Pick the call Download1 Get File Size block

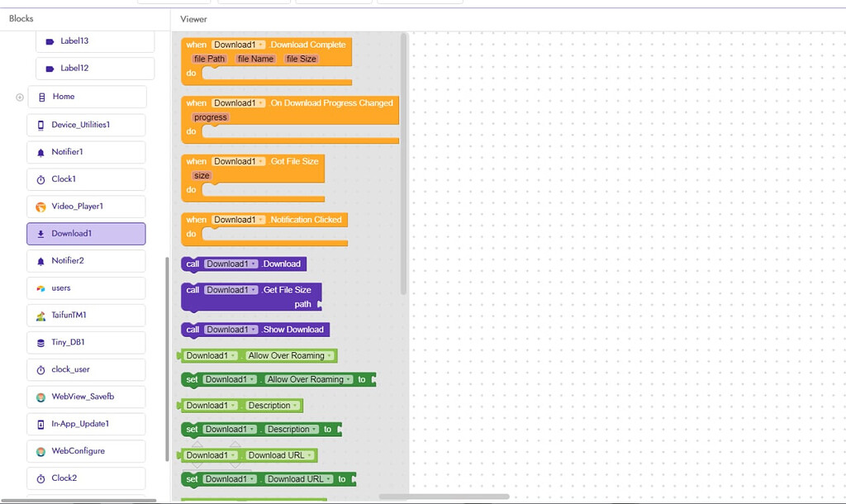tap(251, 297)
